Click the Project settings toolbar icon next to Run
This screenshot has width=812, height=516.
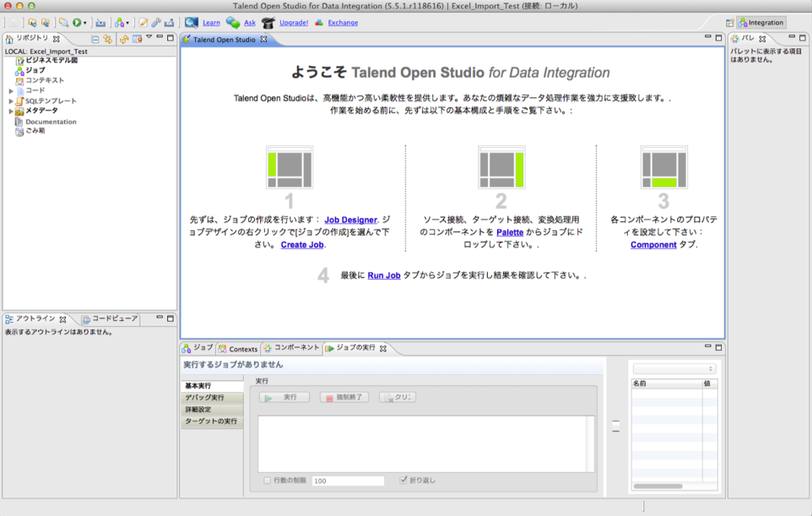pyautogui.click(x=100, y=23)
